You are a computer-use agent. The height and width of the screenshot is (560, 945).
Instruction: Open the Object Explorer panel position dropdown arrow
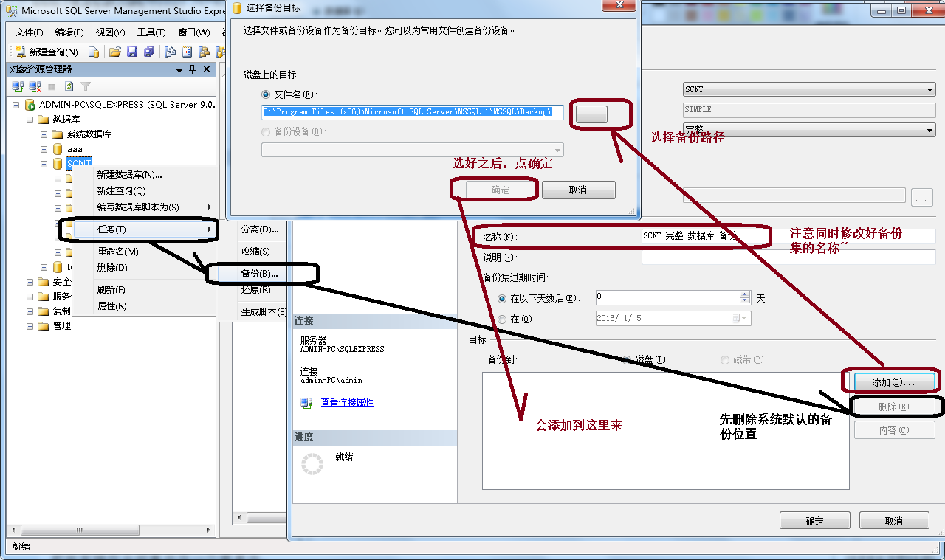pyautogui.click(x=179, y=69)
